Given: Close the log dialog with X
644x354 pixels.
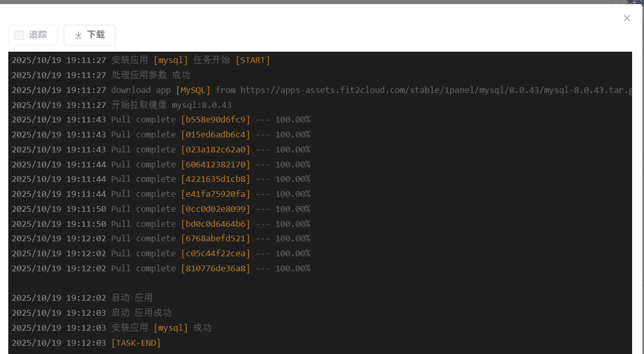Looking at the screenshot, I should 626,18.
